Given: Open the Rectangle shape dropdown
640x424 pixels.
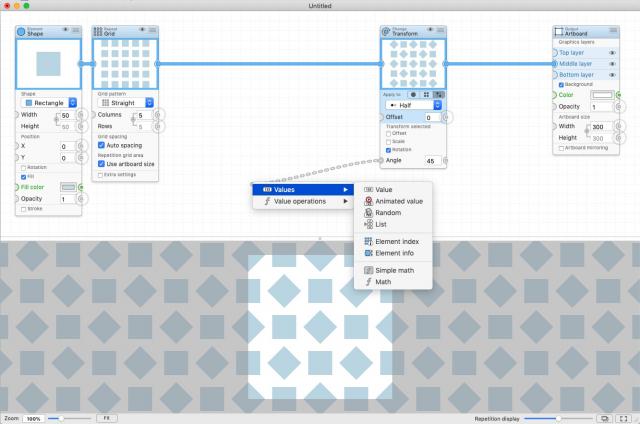Looking at the screenshot, I should pos(49,103).
